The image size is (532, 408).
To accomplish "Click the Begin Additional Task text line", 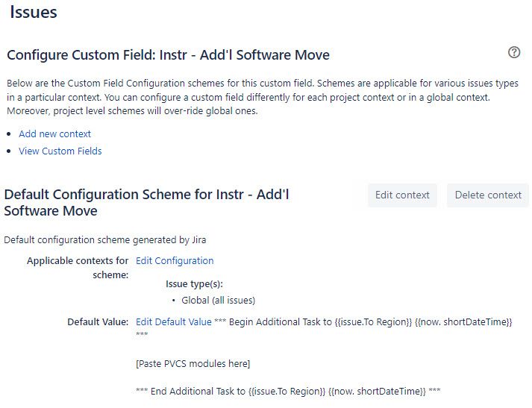I will 370,322.
